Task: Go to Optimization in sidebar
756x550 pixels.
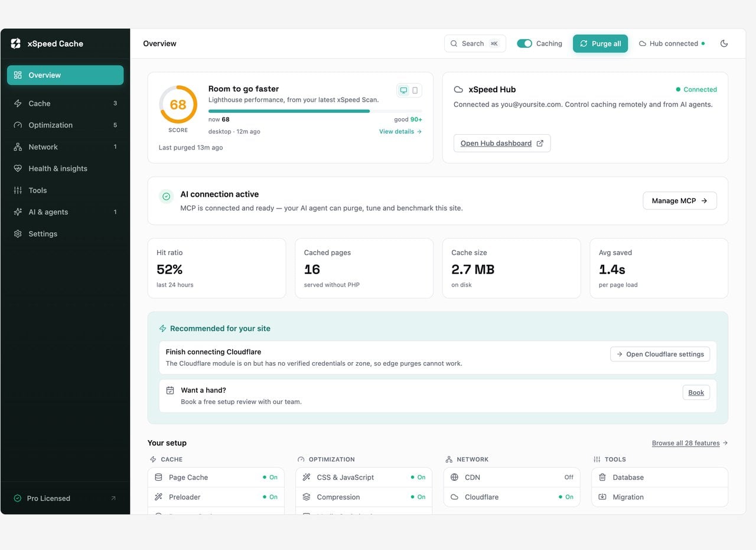Action: click(65, 125)
